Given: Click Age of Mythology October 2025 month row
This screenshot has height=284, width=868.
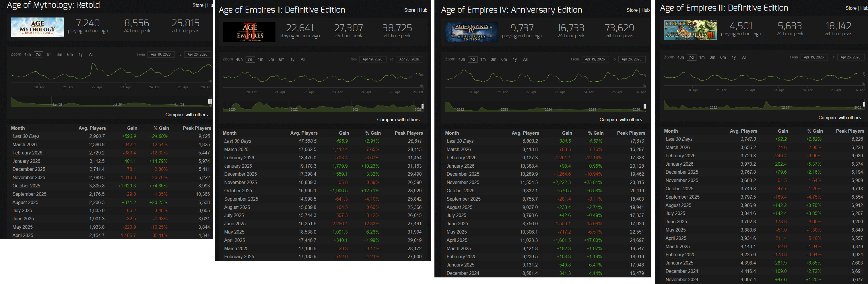Looking at the screenshot, I should pyautogui.click(x=111, y=186).
